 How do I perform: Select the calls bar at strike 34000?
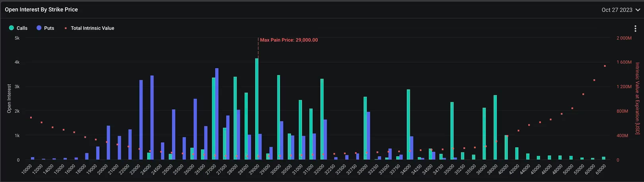408,125
